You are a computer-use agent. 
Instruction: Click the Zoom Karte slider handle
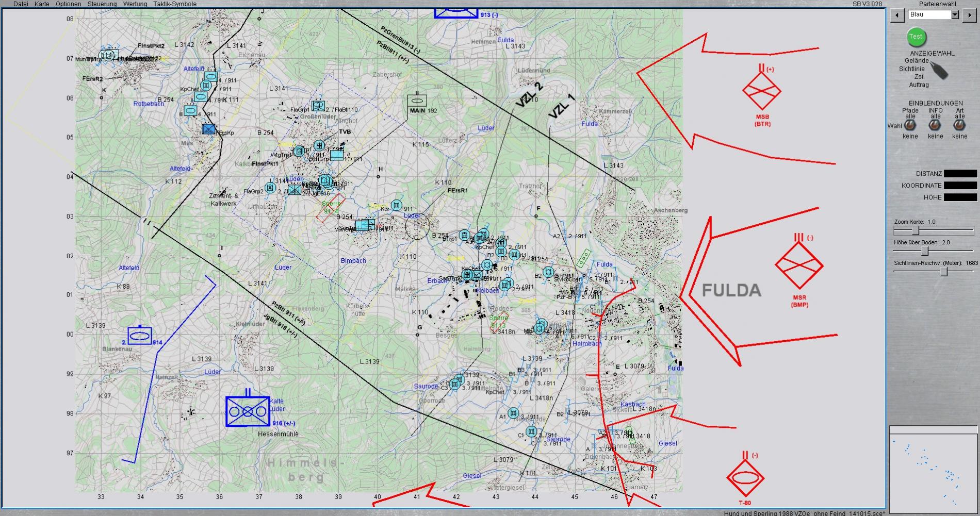click(x=916, y=231)
